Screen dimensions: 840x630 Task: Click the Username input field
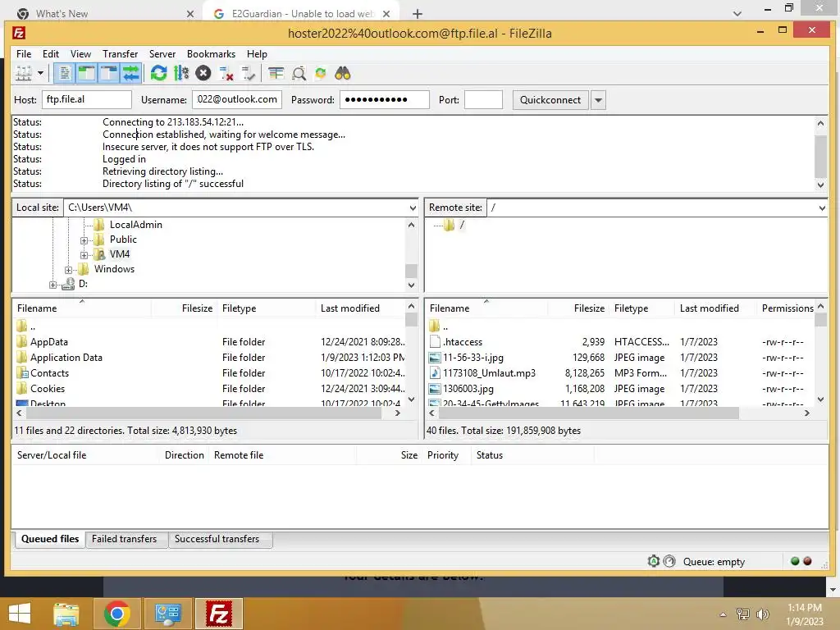pos(237,99)
